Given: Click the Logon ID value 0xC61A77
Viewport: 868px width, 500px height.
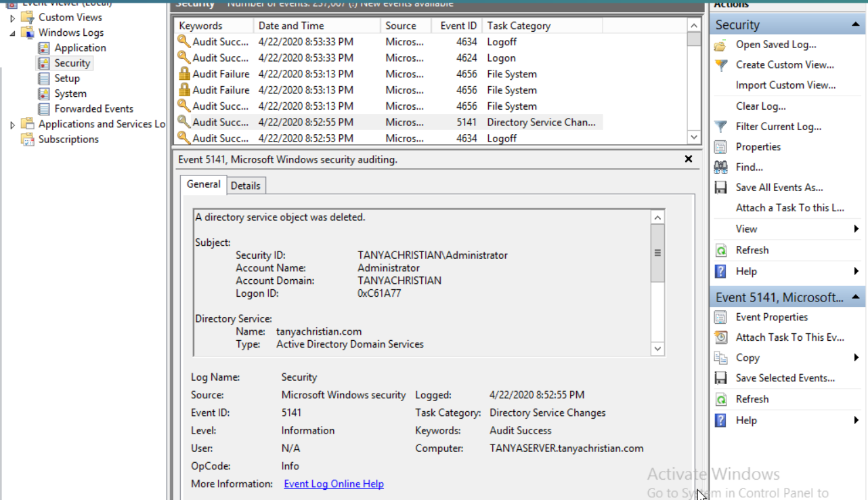Looking at the screenshot, I should coord(379,293).
